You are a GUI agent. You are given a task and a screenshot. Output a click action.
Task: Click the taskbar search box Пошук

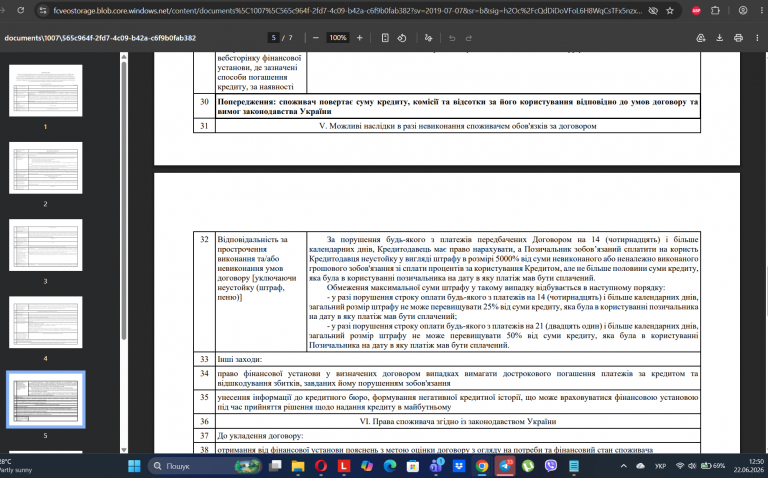[x=206, y=466]
